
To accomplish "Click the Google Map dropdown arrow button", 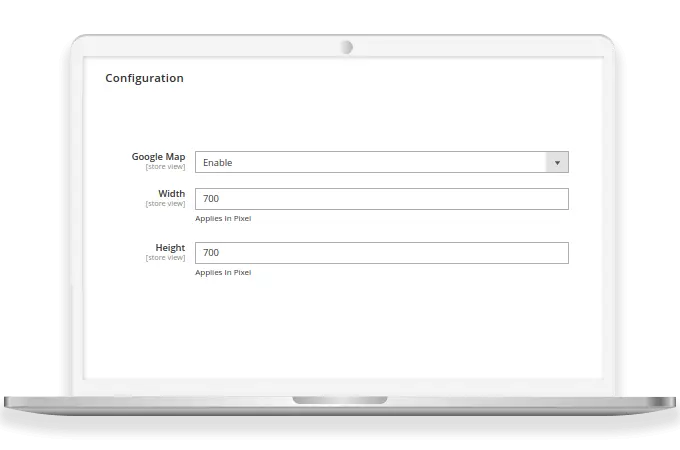I will (557, 162).
